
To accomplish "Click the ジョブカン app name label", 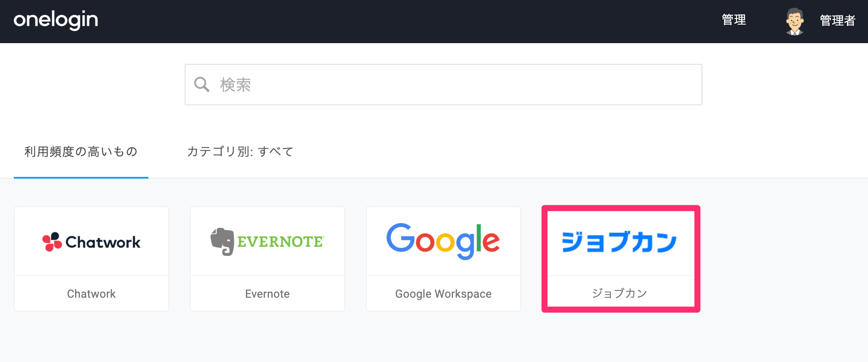I will pos(620,293).
